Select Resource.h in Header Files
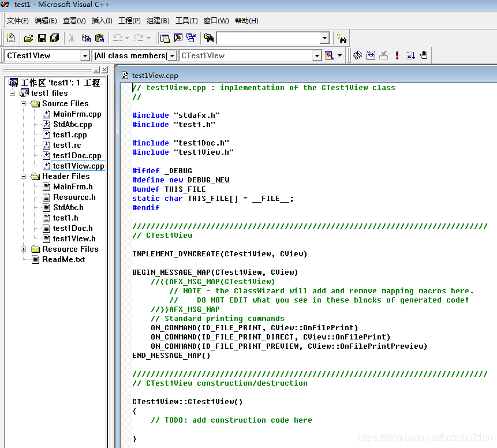Viewport: 497px width, 448px height. click(x=74, y=197)
